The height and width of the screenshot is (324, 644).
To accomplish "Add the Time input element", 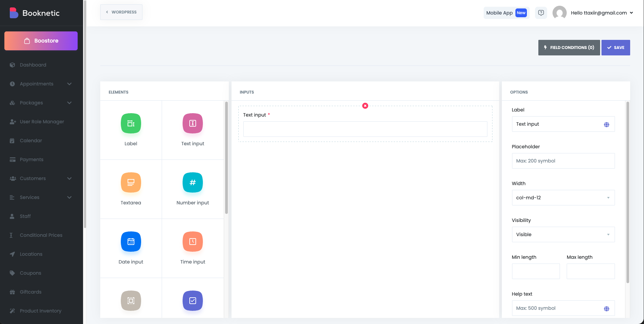I will 192,242.
